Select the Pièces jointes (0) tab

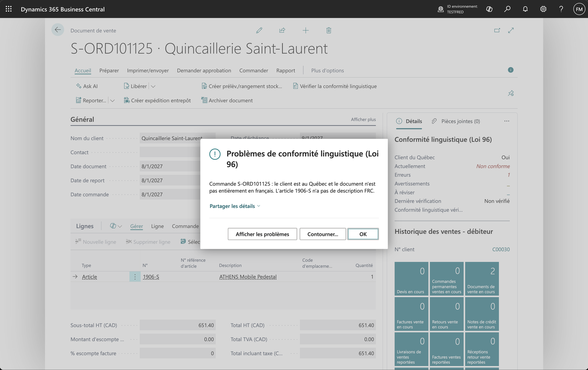click(x=456, y=121)
